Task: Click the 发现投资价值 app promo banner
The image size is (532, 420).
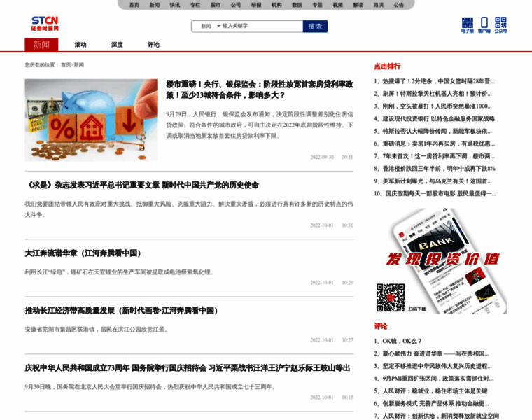Action: pos(442,259)
